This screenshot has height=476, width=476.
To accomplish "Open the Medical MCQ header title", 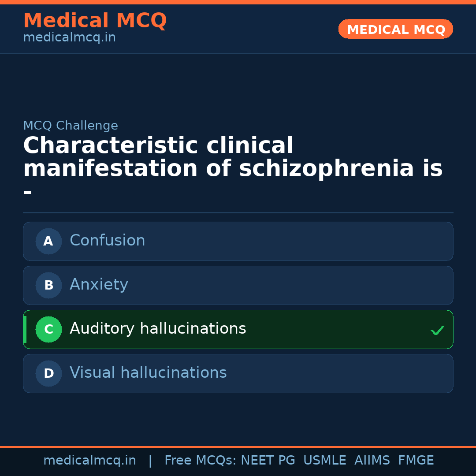I will (95, 21).
